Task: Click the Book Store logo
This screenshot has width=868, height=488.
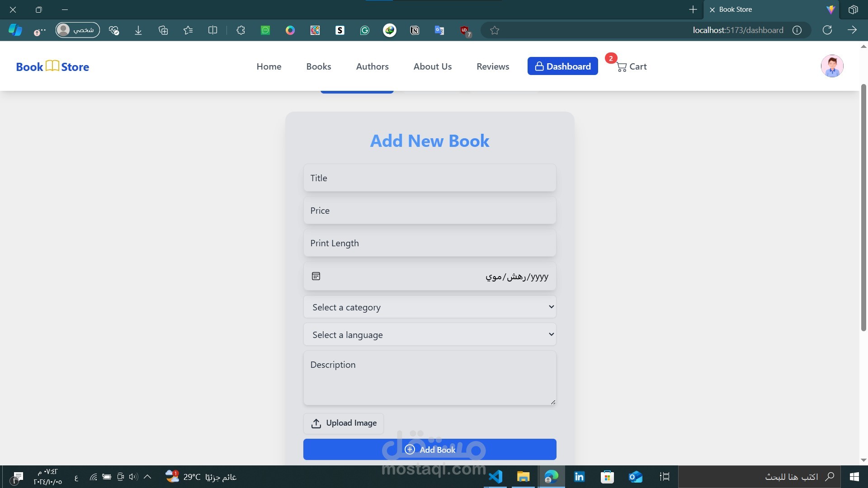Action: [x=52, y=66]
